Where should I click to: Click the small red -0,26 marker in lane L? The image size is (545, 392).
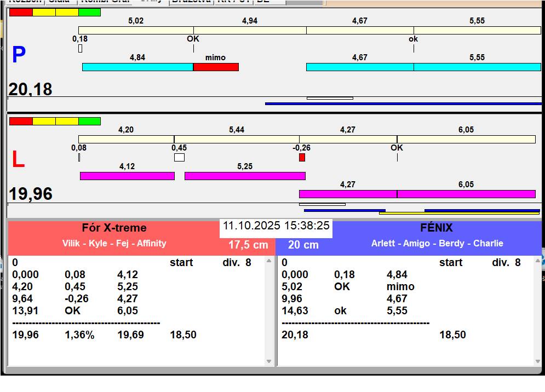click(x=302, y=158)
